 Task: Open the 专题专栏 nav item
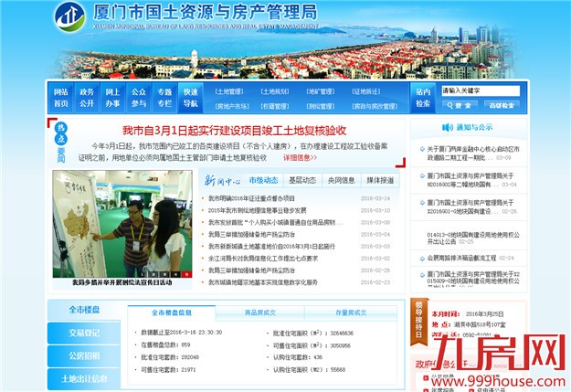coord(164,98)
